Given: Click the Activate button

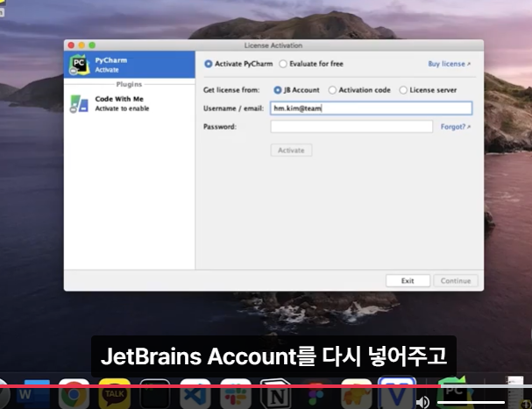Looking at the screenshot, I should (x=291, y=151).
